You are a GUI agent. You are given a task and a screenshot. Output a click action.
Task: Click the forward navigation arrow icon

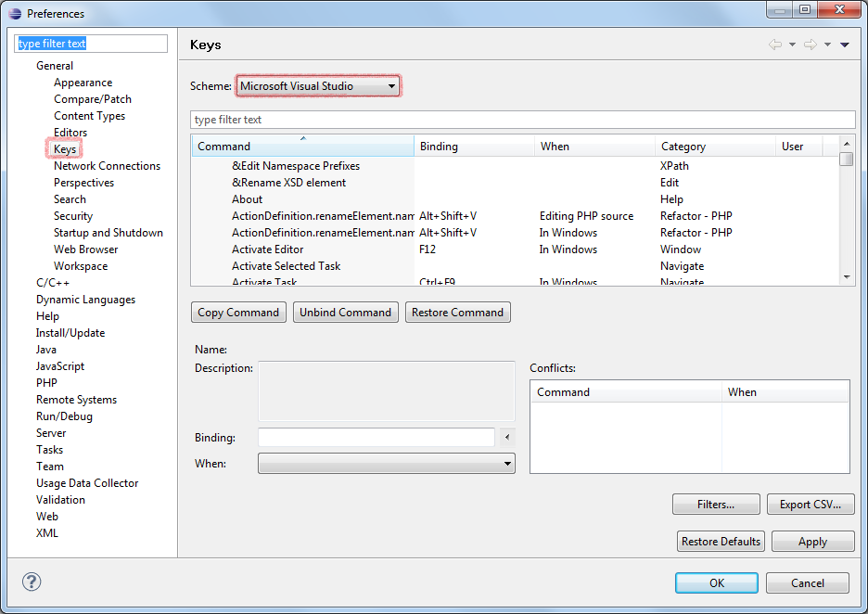(x=810, y=45)
